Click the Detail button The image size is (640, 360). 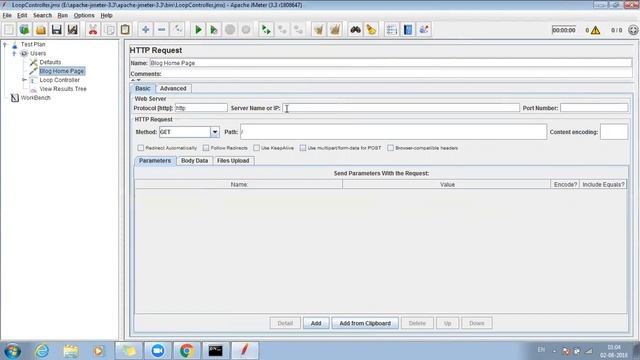point(285,323)
